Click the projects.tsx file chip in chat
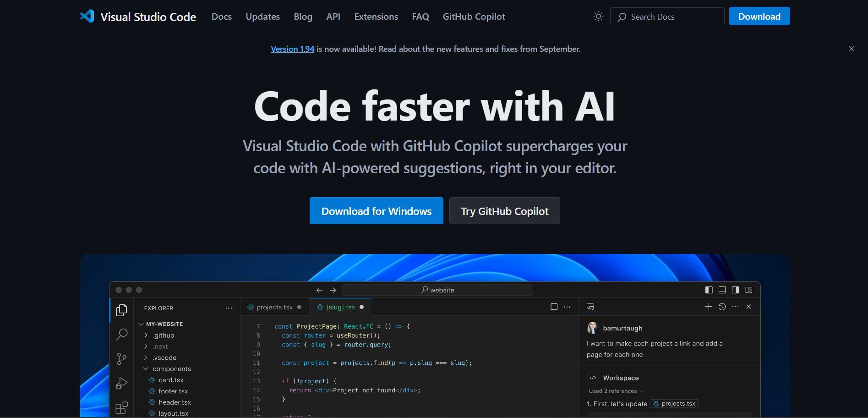The width and height of the screenshot is (868, 418). click(x=674, y=404)
